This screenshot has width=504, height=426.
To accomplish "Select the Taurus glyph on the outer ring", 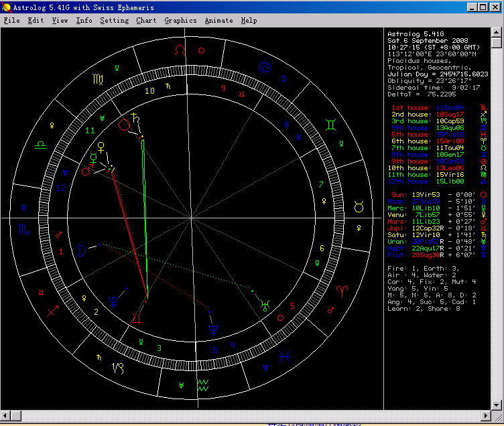I will pyautogui.click(x=360, y=208).
